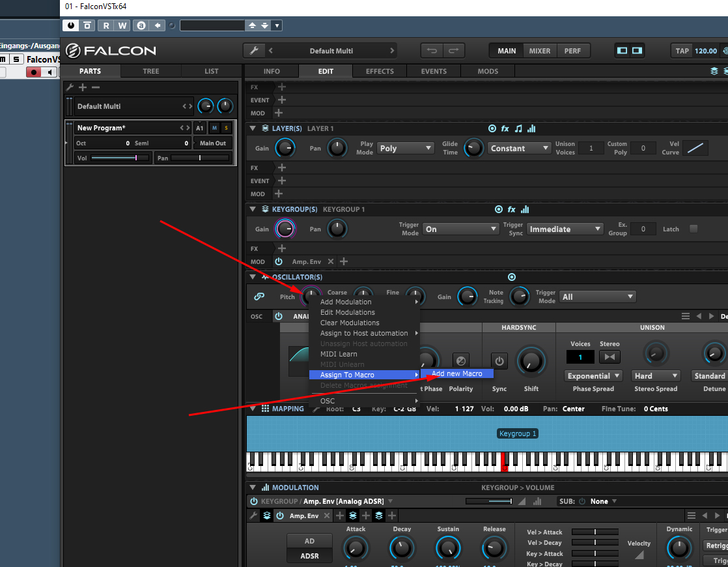This screenshot has width=728, height=567.
Task: Click the fx icon in Keygroup header
Action: pyautogui.click(x=512, y=210)
